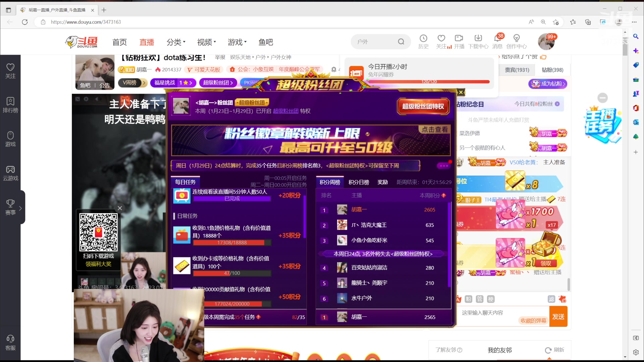644x362 pixels.
Task: Open the 成为钻粉 button
Action: 548,84
